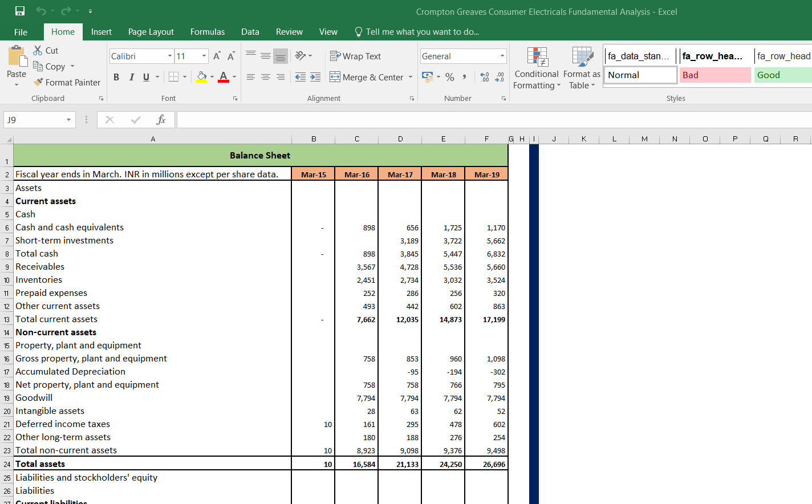Click the Redo arrow icon

click(66, 11)
